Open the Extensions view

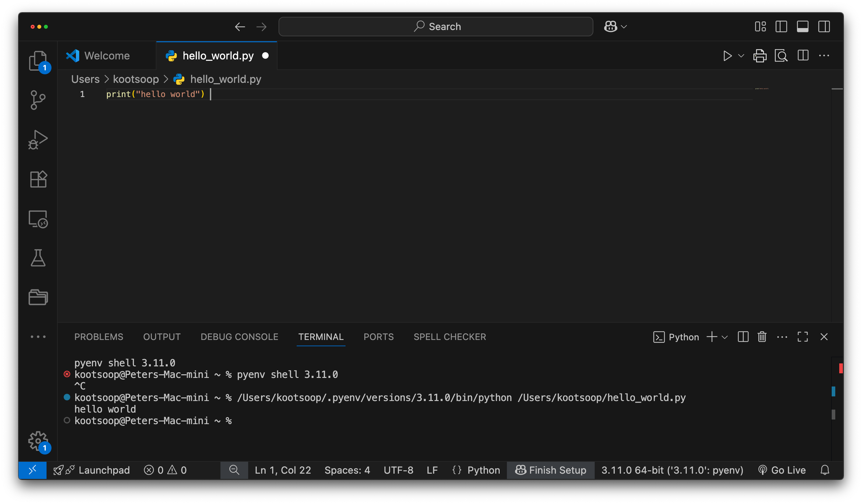point(38,179)
